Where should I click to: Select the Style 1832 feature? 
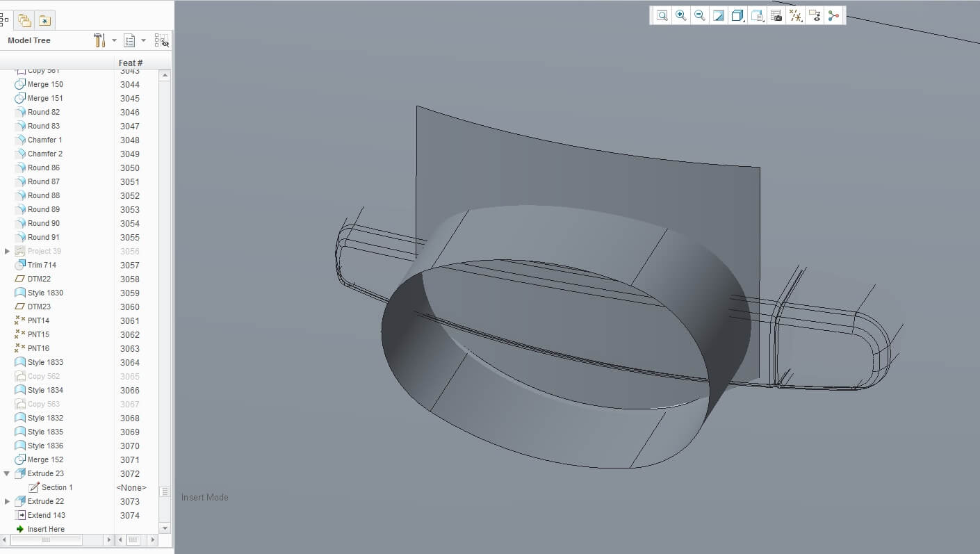(x=45, y=418)
